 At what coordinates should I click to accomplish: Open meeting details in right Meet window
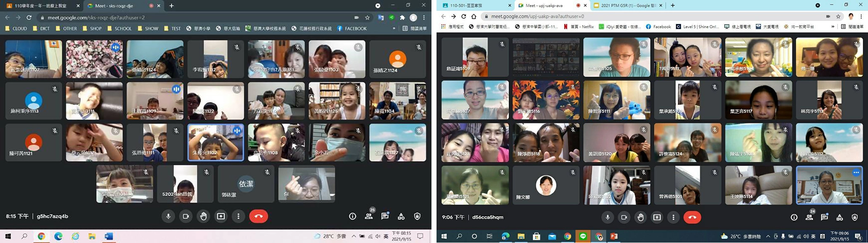tap(794, 217)
